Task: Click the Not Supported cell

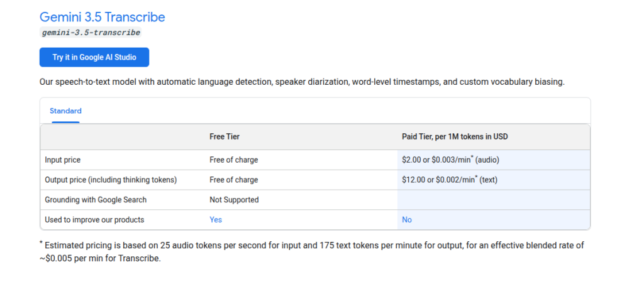Action: point(234,200)
